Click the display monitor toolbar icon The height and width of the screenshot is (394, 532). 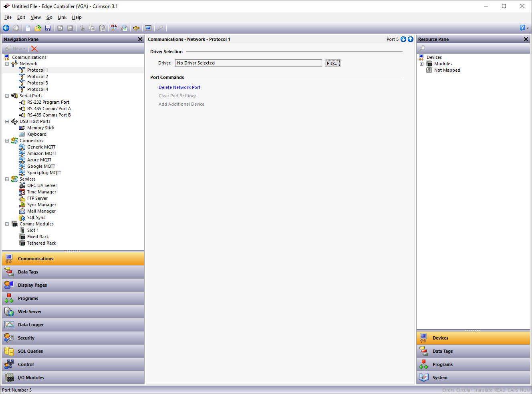coord(148,28)
